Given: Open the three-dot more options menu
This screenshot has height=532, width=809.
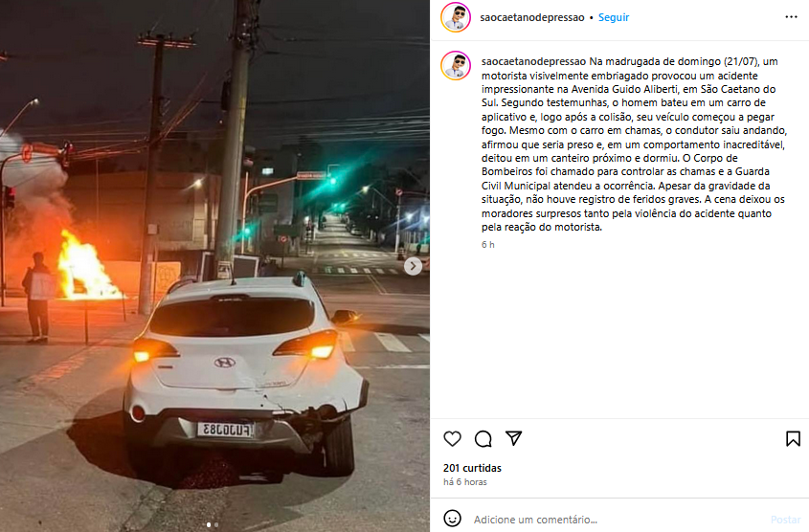Looking at the screenshot, I should pyautogui.click(x=791, y=17).
